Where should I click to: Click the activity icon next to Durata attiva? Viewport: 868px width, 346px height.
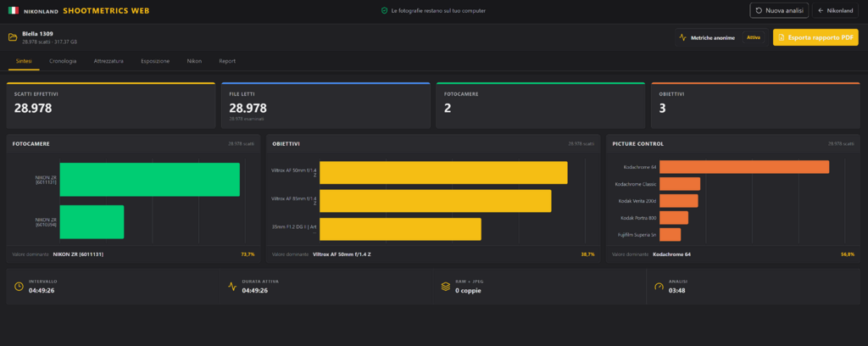(232, 286)
